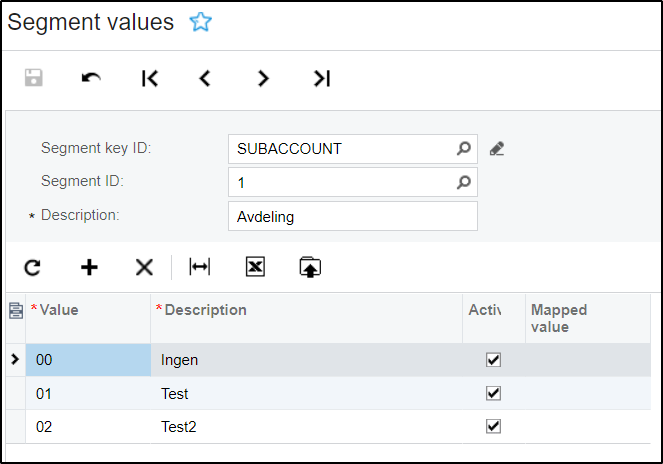This screenshot has width=663, height=464.
Task: Open Segment key ID lookup magnifier
Action: coord(463,149)
